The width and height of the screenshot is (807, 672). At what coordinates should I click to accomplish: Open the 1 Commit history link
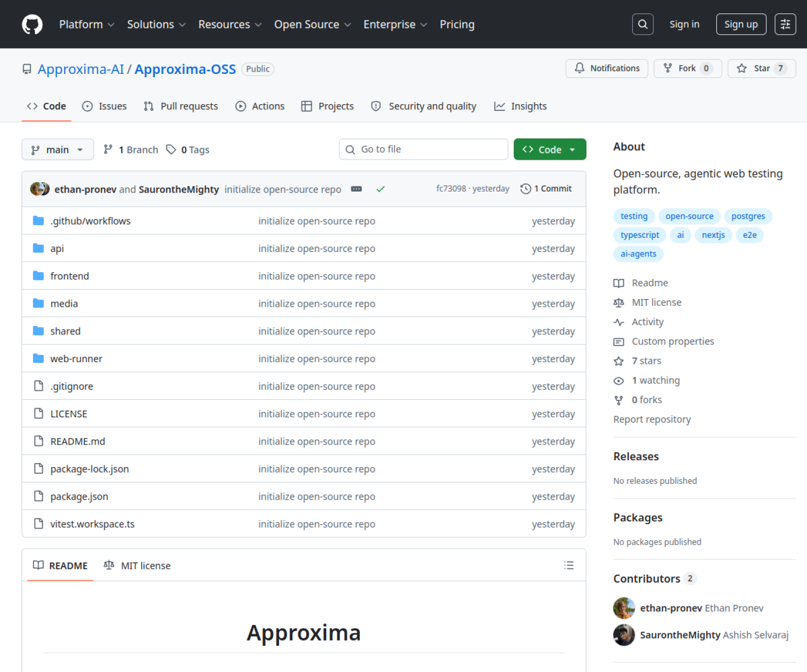point(546,189)
